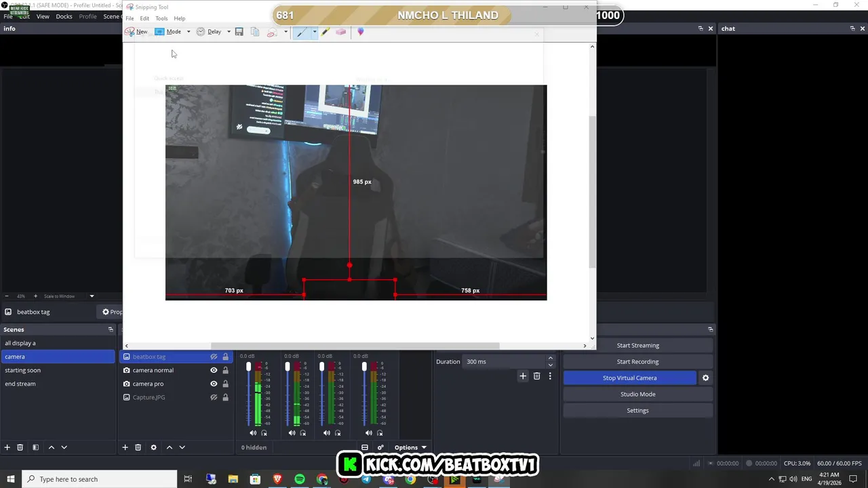Select the 'starting soon' scene

pyautogui.click(x=58, y=370)
